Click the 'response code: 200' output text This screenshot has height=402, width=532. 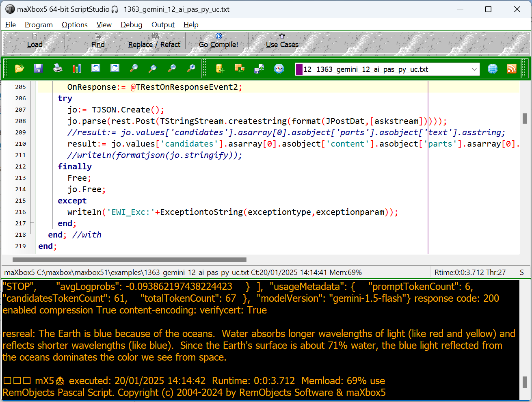click(x=456, y=298)
